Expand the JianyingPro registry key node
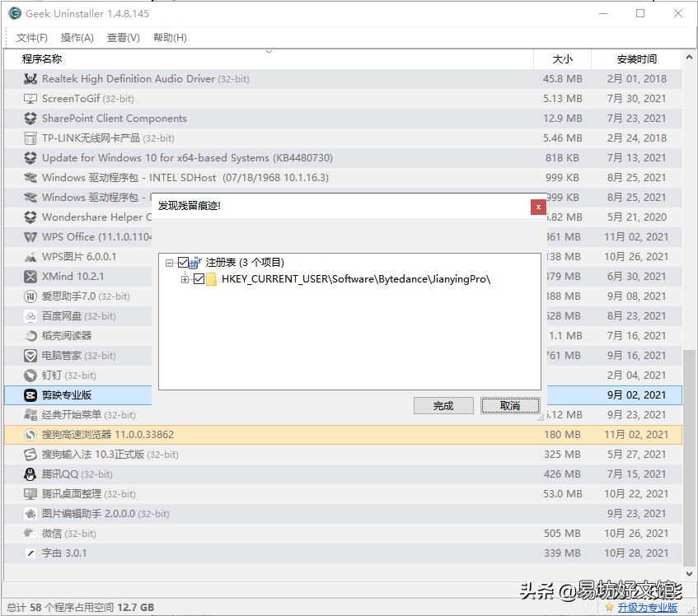This screenshot has height=616, width=698. click(x=185, y=279)
